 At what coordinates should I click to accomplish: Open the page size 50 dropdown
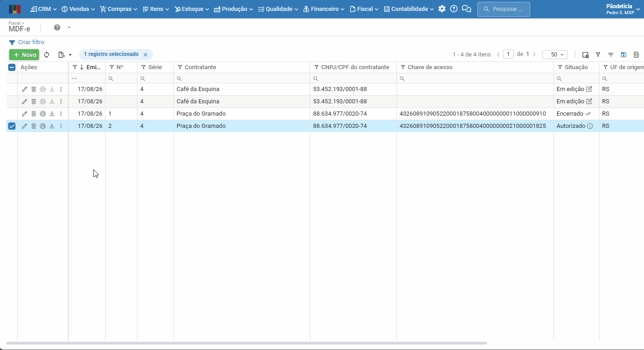(555, 55)
